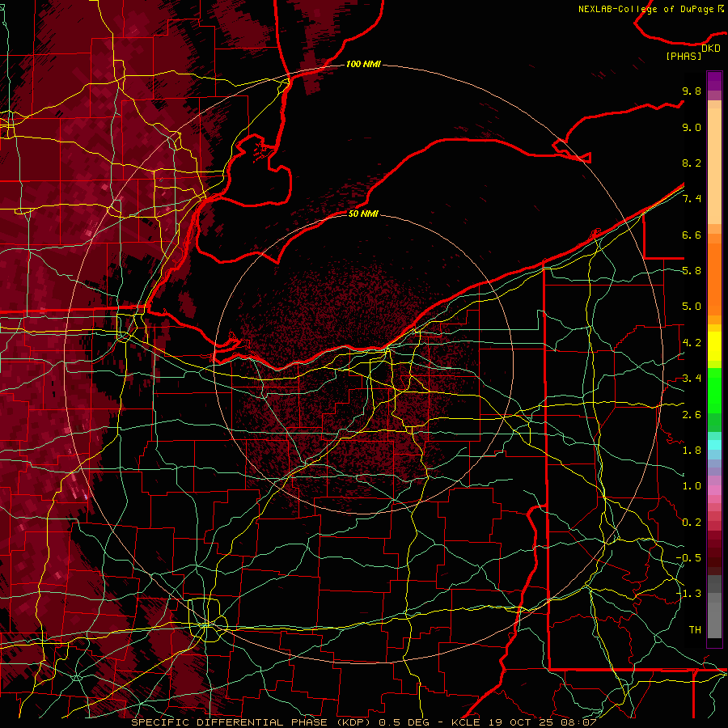Select the -1.3 legend value
This screenshot has height=728, width=728.
pyautogui.click(x=688, y=594)
